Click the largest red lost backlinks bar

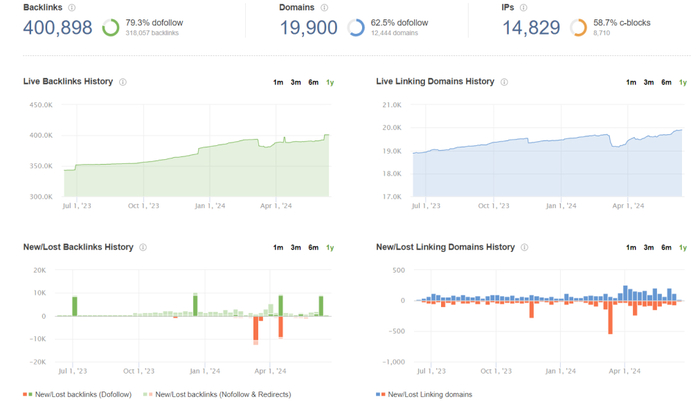(256, 329)
